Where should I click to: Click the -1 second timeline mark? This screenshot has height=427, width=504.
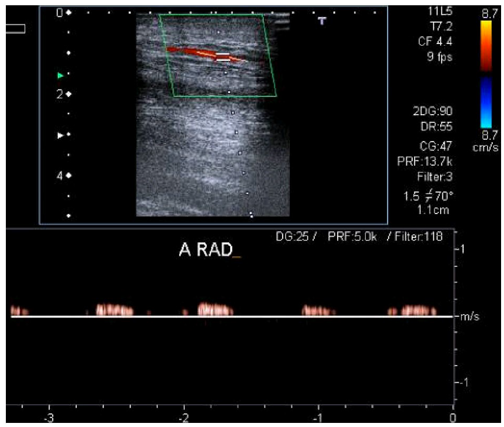pyautogui.click(x=318, y=418)
